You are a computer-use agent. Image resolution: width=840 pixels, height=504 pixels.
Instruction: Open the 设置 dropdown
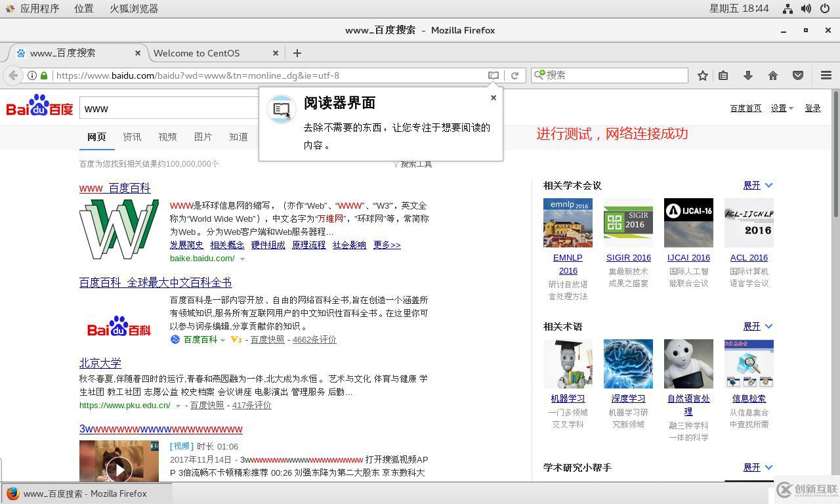782,108
